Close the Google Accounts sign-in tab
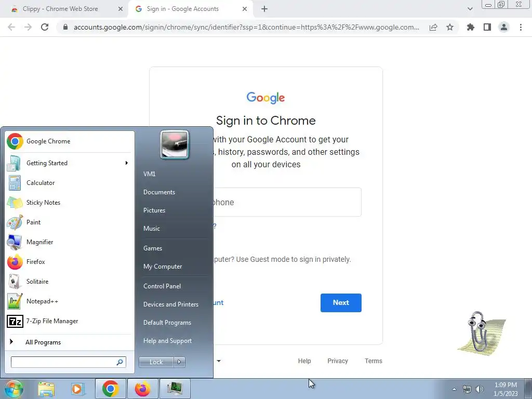Viewport: 532px width, 399px height. pyautogui.click(x=245, y=9)
